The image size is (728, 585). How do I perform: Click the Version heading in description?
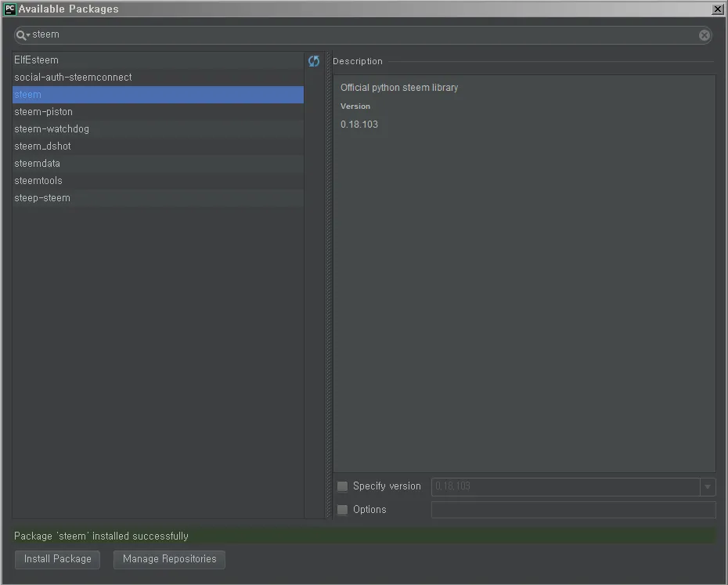tap(355, 107)
